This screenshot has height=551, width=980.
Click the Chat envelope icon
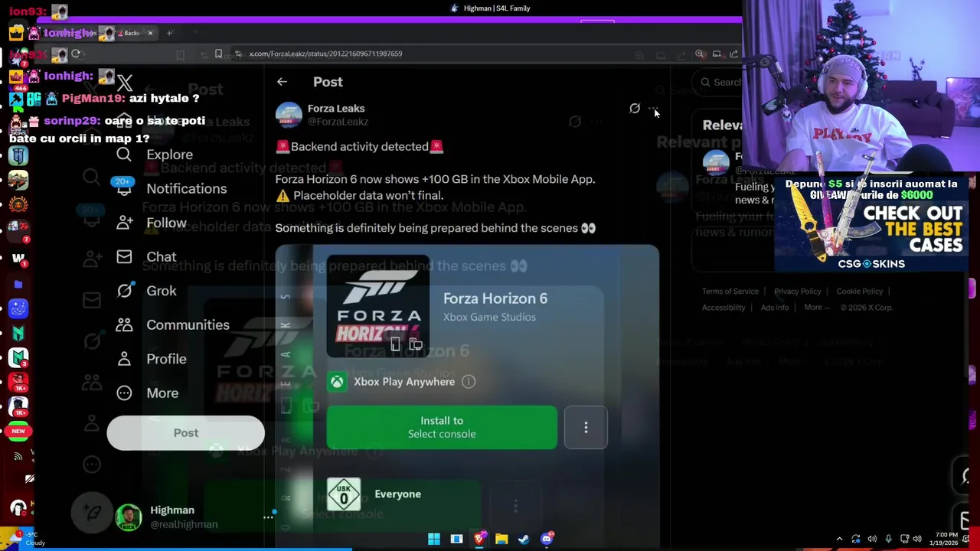pyautogui.click(x=124, y=257)
